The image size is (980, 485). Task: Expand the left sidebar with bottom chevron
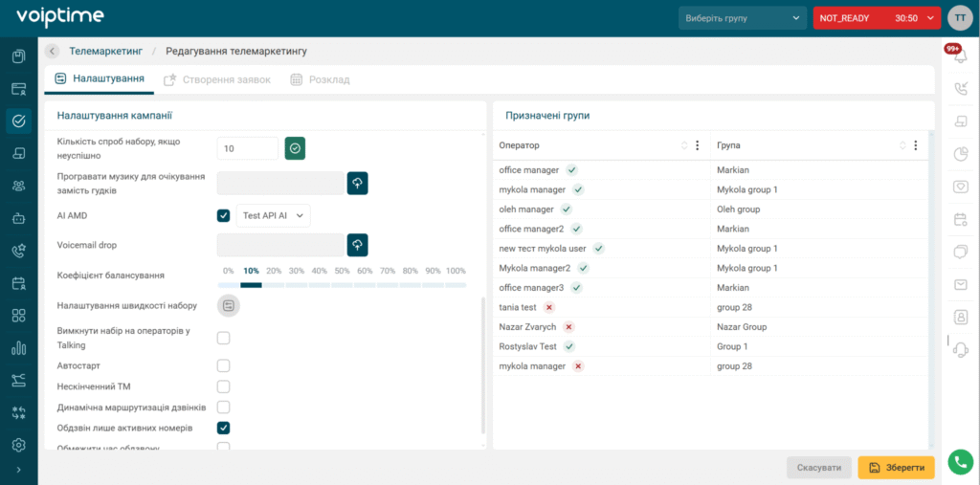point(19,470)
